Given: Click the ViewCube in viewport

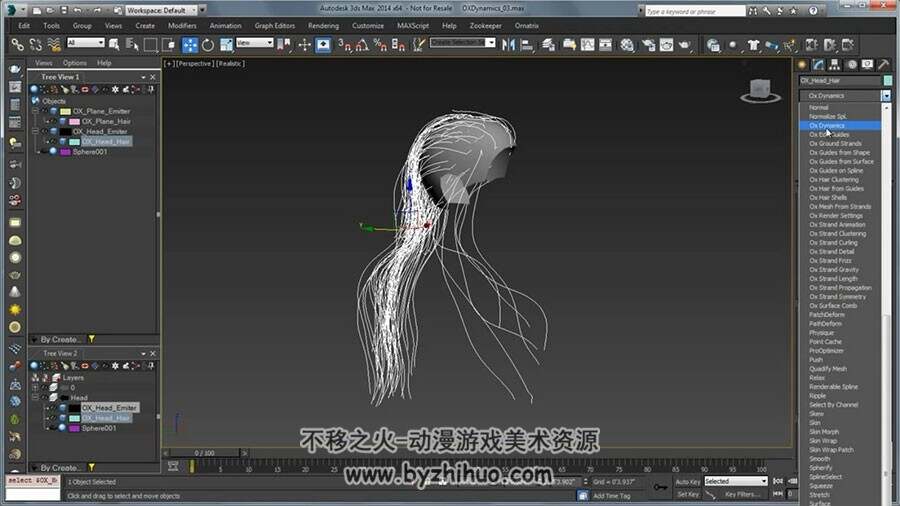Looking at the screenshot, I should [760, 91].
